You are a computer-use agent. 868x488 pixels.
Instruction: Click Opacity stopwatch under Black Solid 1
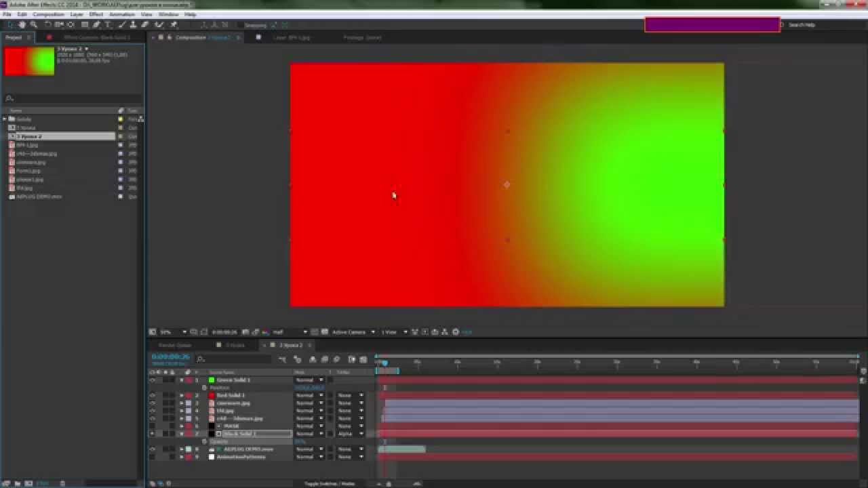click(x=204, y=441)
